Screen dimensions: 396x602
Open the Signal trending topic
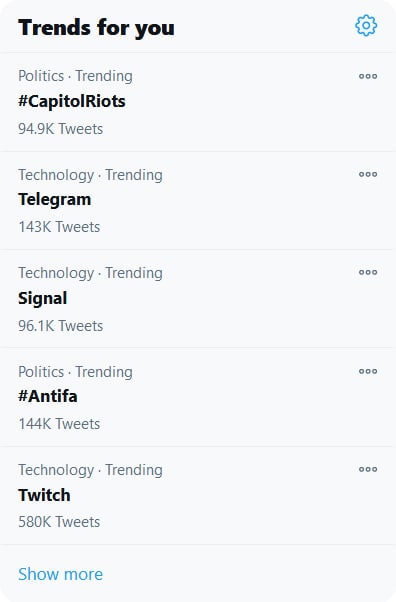43,298
